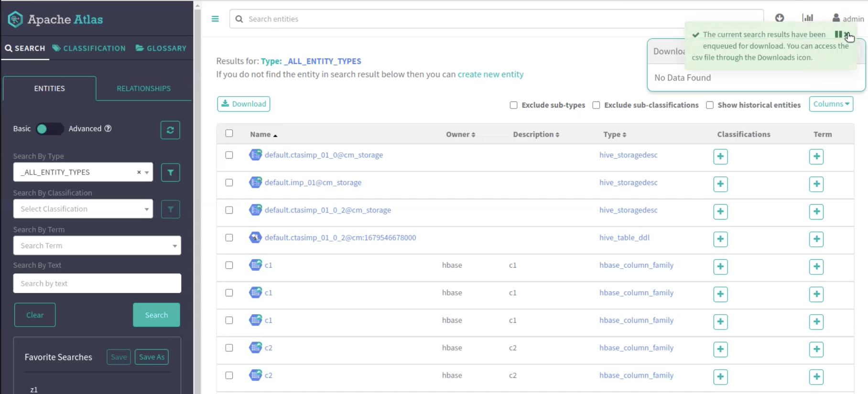Go to the Glossary tab
Screen dimensions: 868x394
(161, 48)
